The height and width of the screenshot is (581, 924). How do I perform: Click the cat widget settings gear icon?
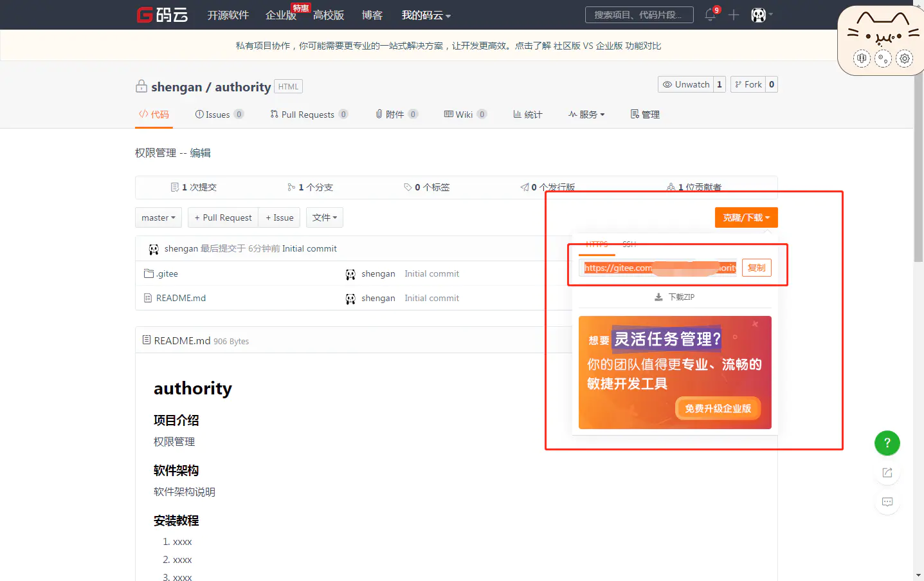pos(905,59)
